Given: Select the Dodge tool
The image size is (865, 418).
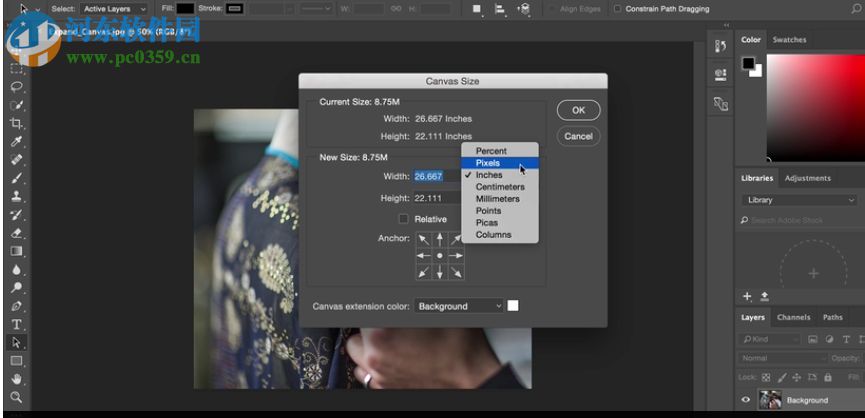Looking at the screenshot, I should coord(17,287).
